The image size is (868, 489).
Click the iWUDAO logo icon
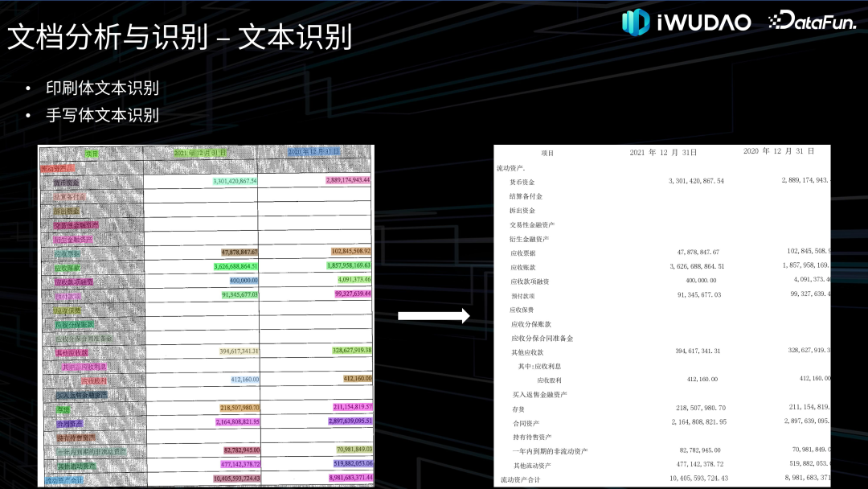click(635, 22)
